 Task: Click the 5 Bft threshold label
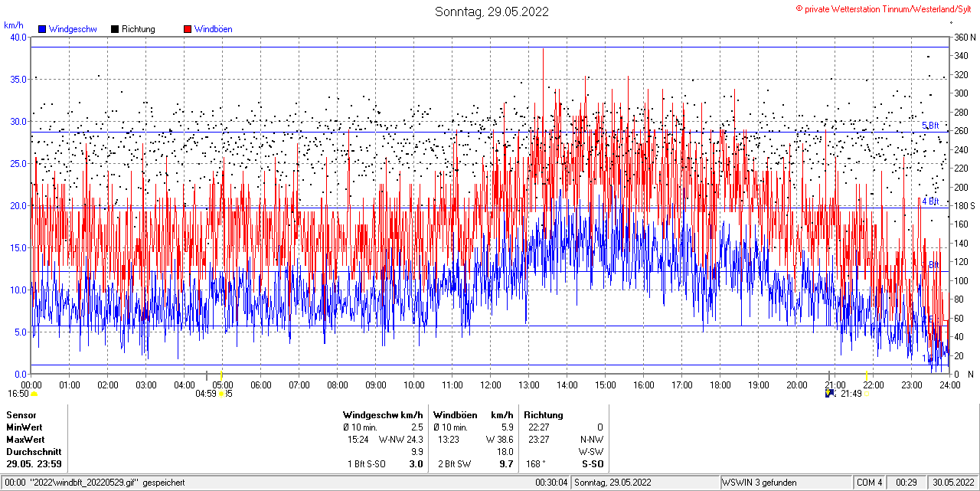point(930,126)
